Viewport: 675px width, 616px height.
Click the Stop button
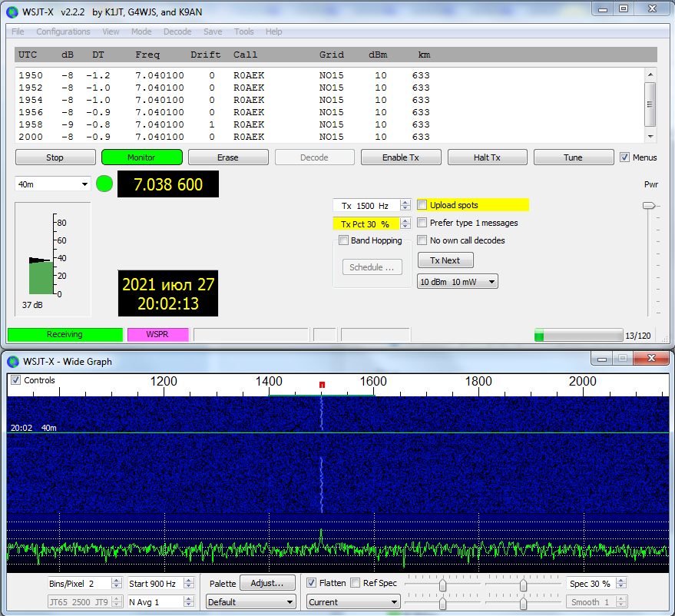tap(55, 157)
